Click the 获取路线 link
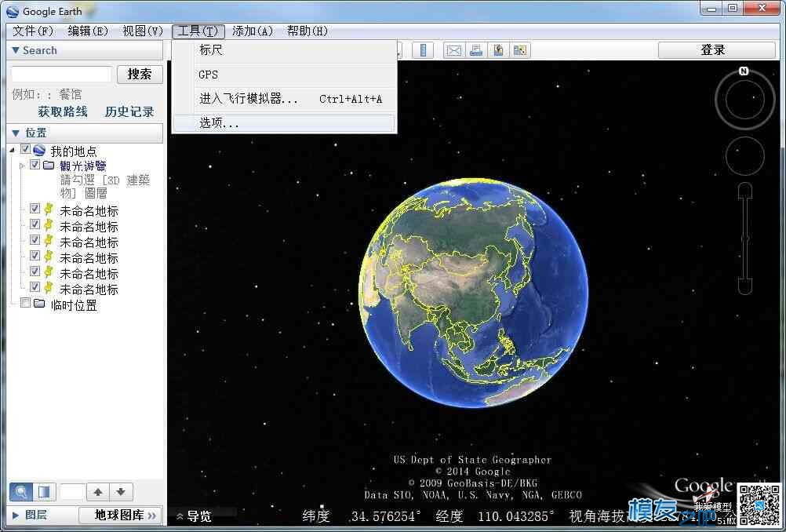Image resolution: width=786 pixels, height=532 pixels. (64, 112)
